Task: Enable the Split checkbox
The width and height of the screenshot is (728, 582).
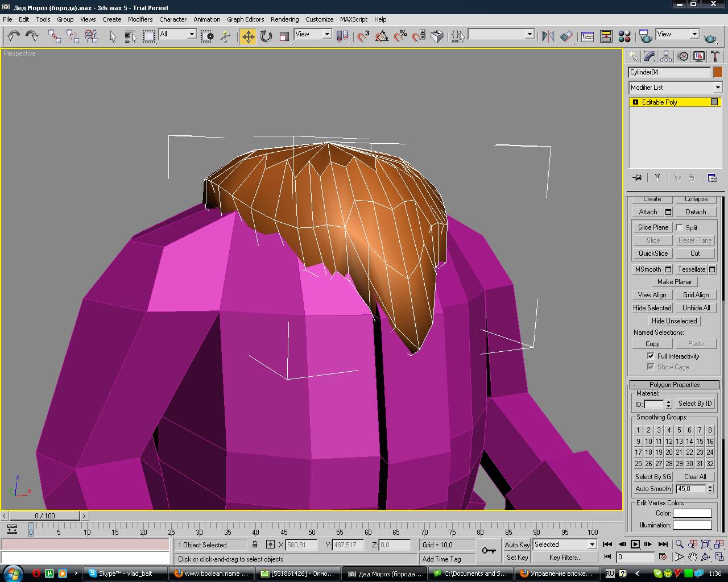Action: pyautogui.click(x=680, y=227)
